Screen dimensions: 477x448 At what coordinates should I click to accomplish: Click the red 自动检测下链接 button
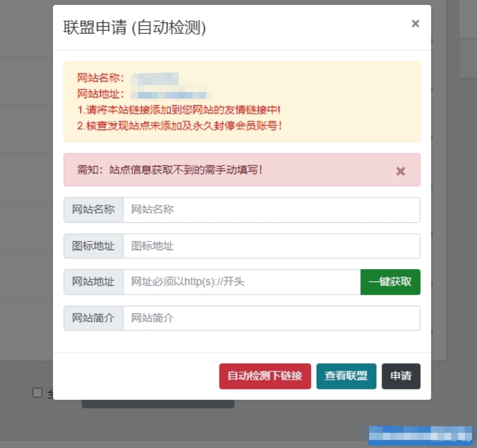click(x=265, y=376)
